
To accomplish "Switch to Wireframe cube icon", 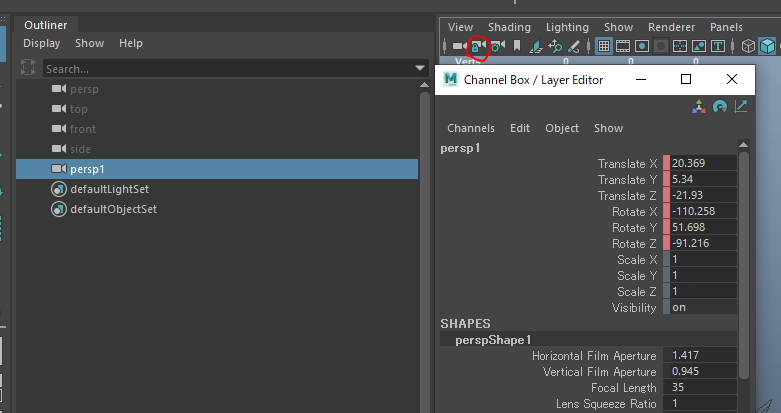I will tap(748, 46).
